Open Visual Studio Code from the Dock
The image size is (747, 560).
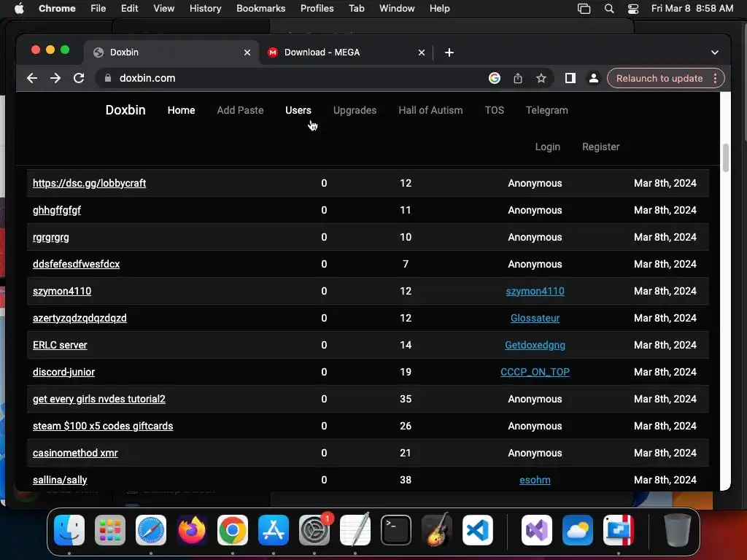(478, 530)
